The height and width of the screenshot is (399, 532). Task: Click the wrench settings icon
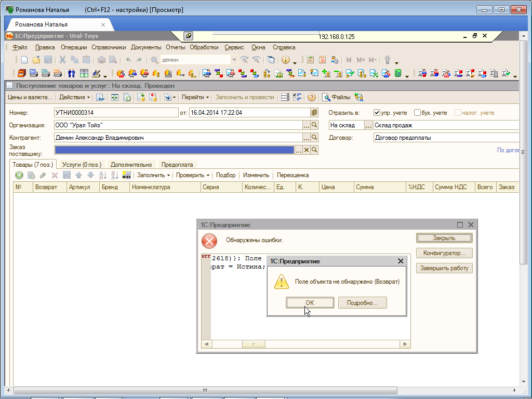point(388,60)
